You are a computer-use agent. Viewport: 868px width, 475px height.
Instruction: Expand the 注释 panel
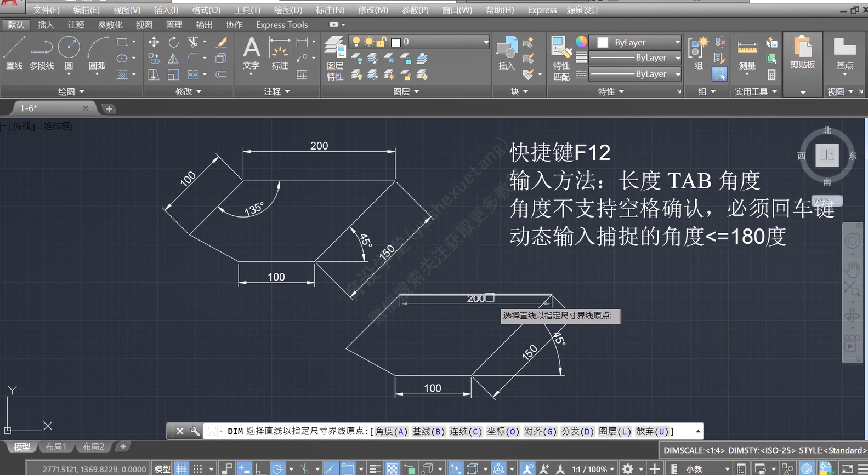tap(277, 91)
